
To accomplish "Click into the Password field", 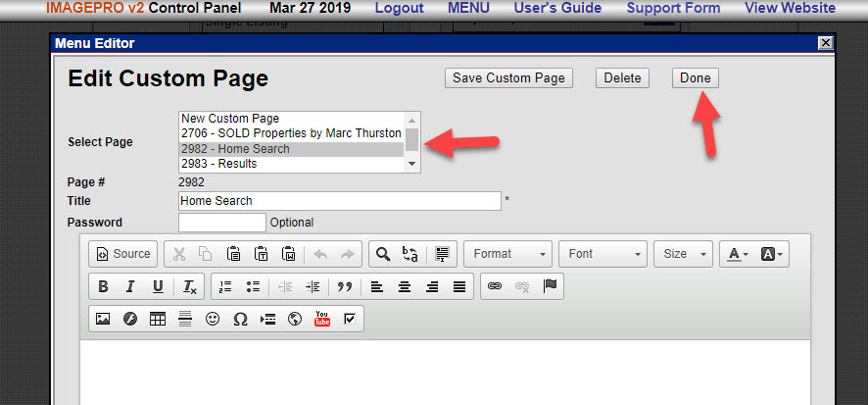I will 222,223.
